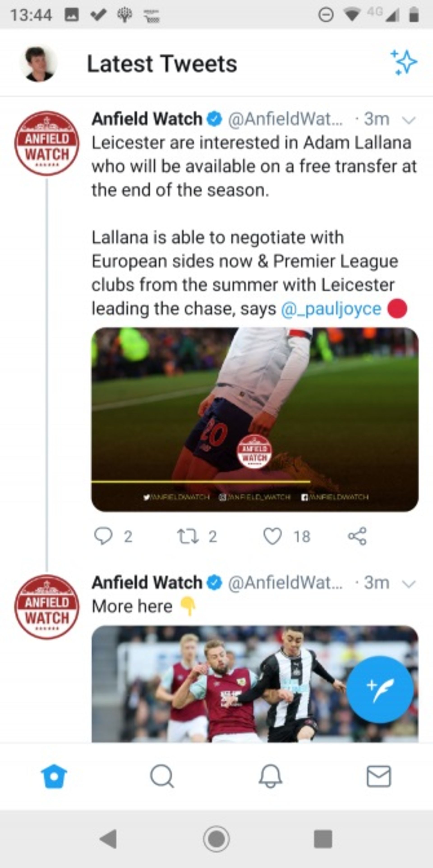This screenshot has width=433, height=868.
Task: Open the Notifications bell tab
Action: point(270,776)
